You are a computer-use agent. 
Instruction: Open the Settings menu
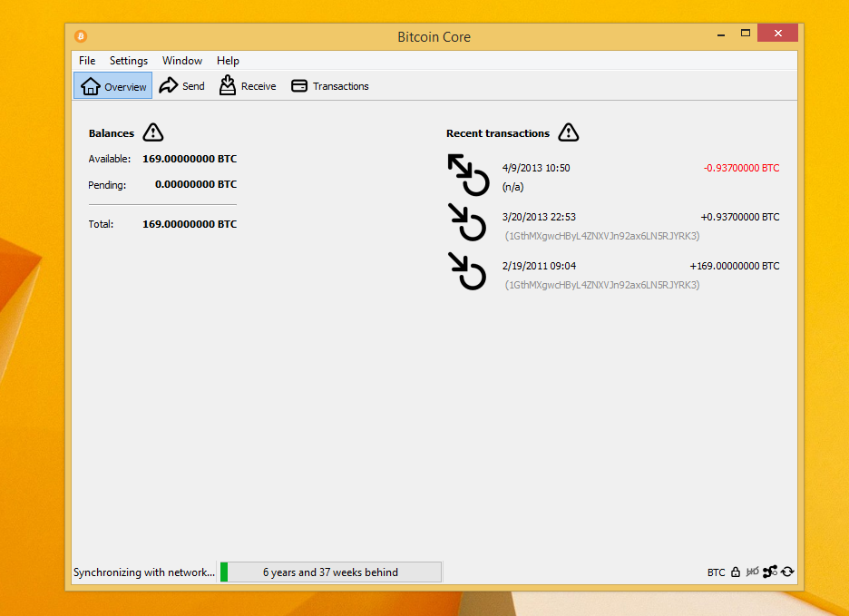coord(128,61)
